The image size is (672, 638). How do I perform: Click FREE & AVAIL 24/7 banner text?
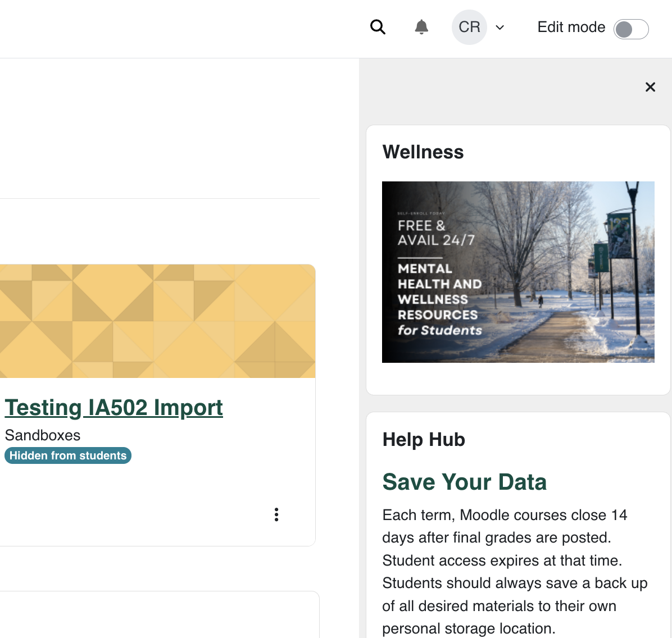436,233
